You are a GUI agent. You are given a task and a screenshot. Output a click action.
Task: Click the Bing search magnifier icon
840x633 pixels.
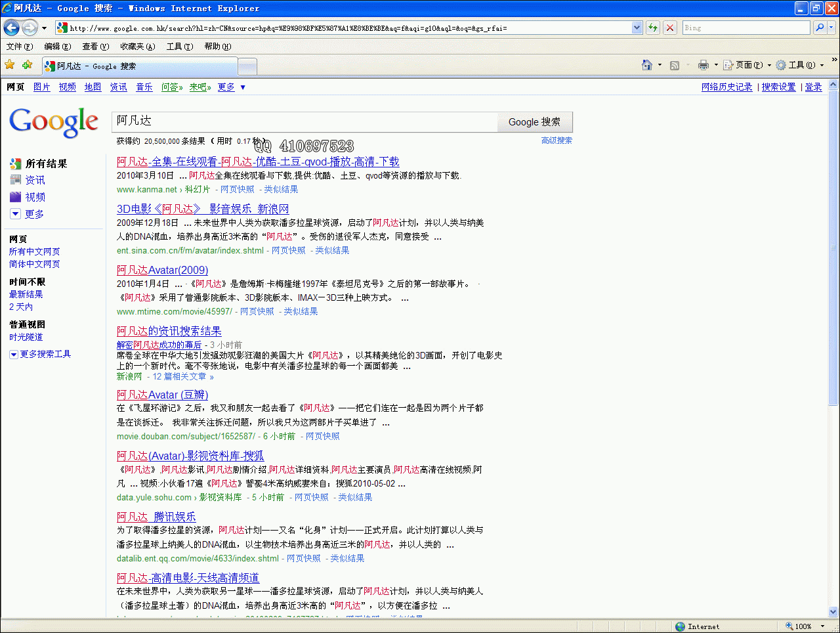(x=820, y=28)
